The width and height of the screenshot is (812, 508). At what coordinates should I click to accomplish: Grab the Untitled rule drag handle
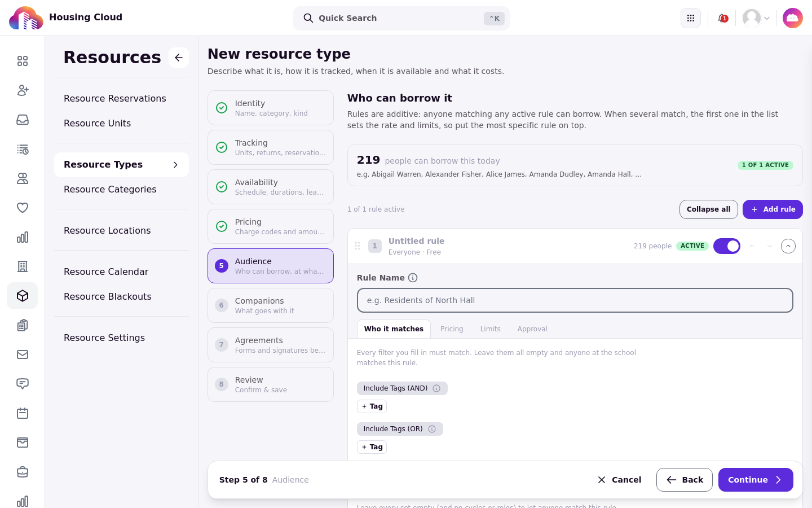358,246
